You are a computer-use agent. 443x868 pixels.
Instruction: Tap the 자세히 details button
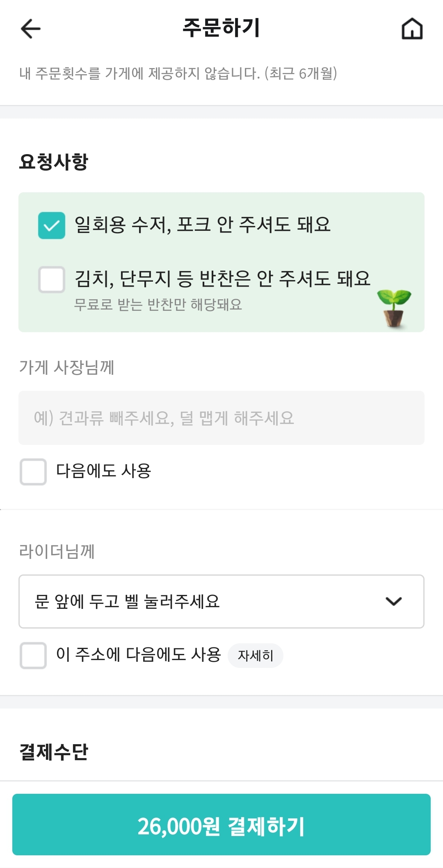coord(255,656)
